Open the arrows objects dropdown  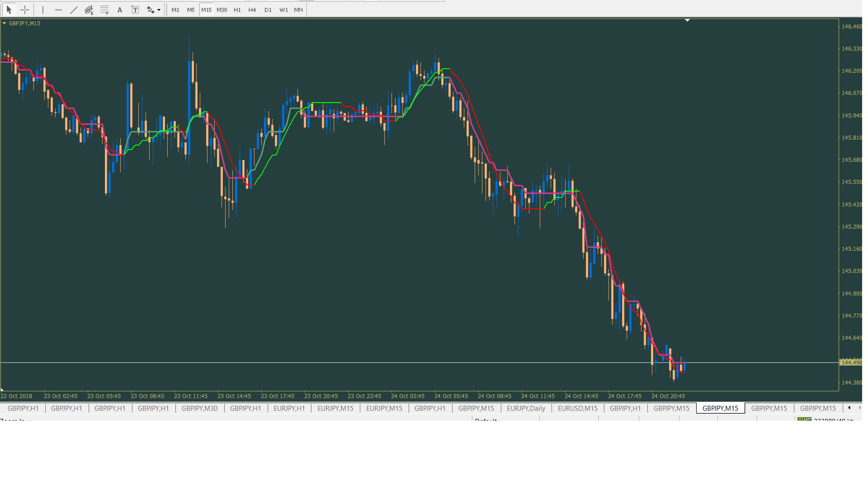pyautogui.click(x=159, y=10)
